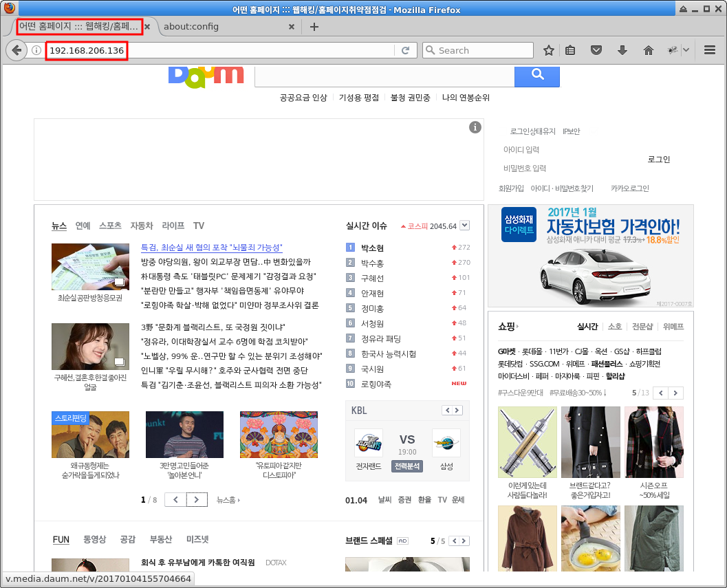Focus the Daum search input field
The width and height of the screenshot is (727, 588).
[x=384, y=76]
